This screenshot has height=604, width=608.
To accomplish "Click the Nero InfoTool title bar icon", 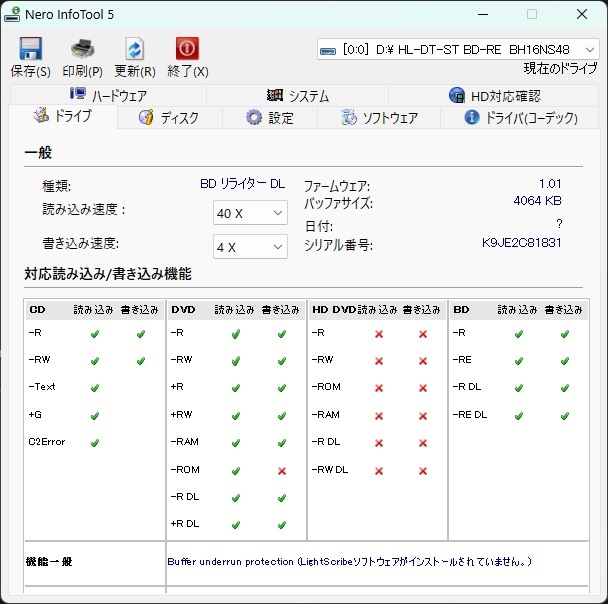I will (13, 14).
